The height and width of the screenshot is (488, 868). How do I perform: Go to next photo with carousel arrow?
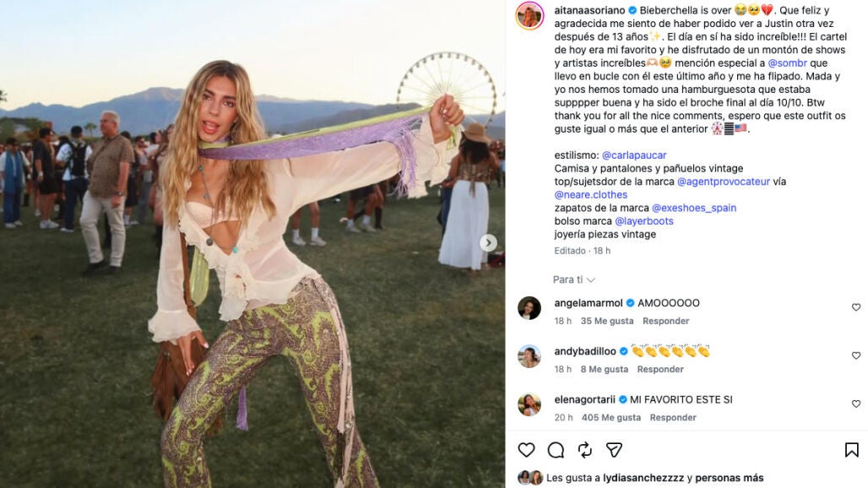coord(488,243)
